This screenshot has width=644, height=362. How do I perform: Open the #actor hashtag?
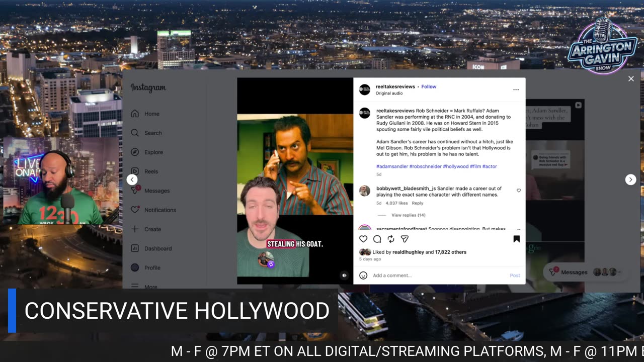coord(490,166)
